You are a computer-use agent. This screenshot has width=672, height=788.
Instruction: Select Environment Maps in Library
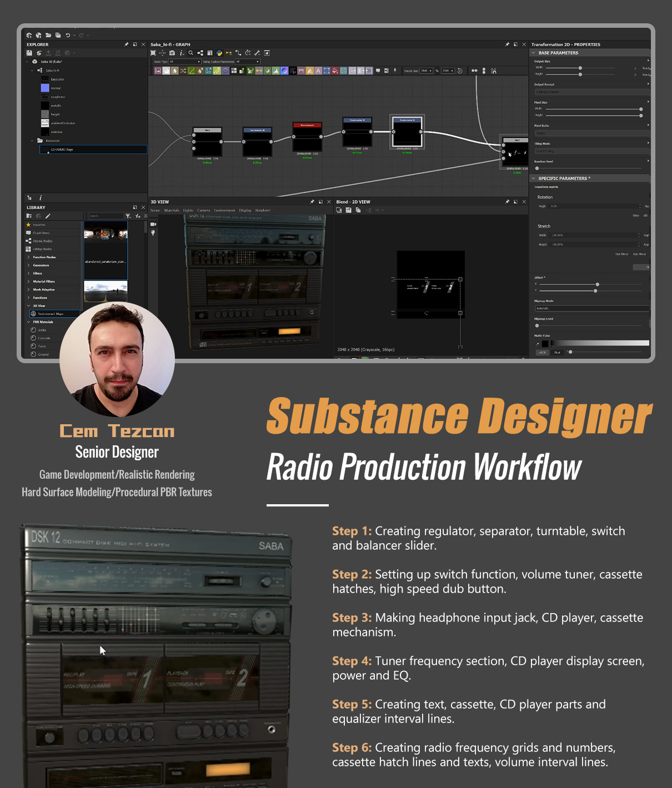[54, 314]
